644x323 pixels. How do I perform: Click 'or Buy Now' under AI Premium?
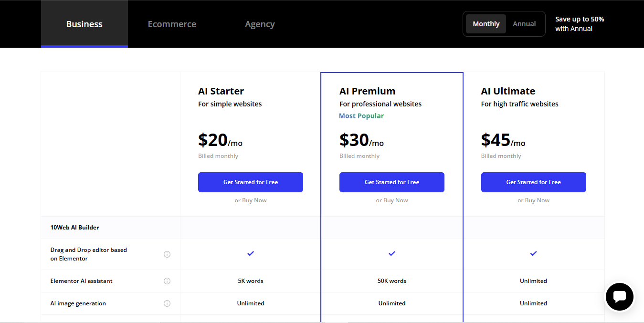[392, 200]
